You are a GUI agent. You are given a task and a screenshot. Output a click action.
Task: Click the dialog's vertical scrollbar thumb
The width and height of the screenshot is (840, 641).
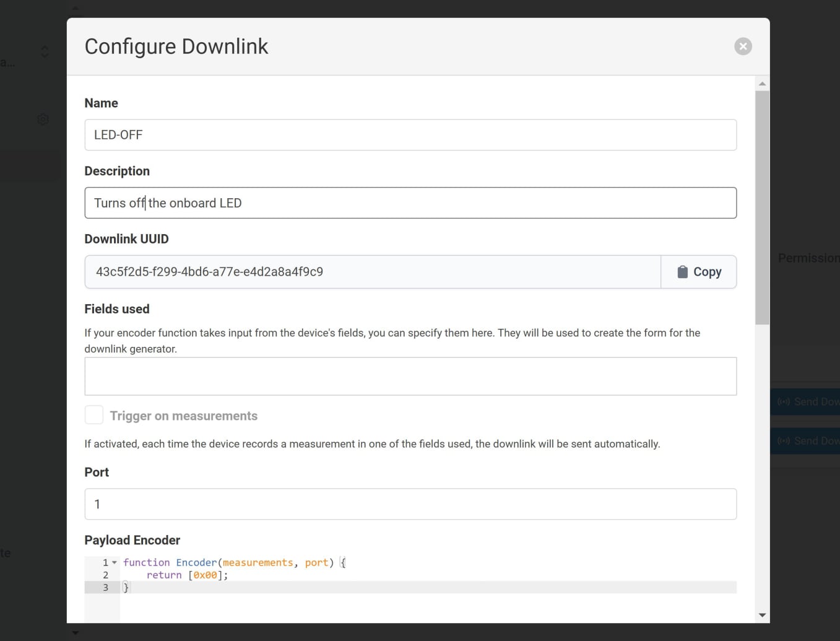pyautogui.click(x=762, y=207)
